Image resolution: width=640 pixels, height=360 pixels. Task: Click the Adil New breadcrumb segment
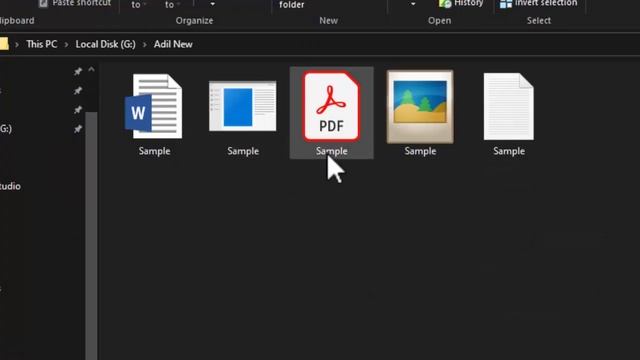pos(173,44)
